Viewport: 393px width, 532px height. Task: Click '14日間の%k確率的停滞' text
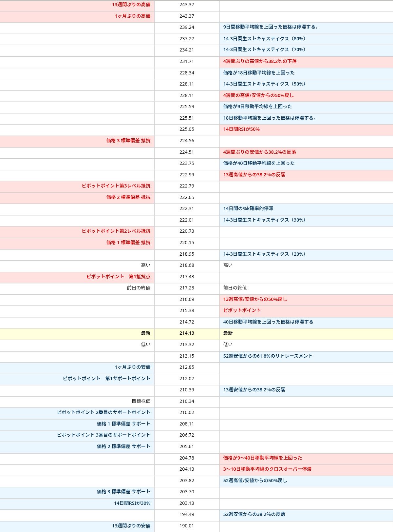point(248,208)
